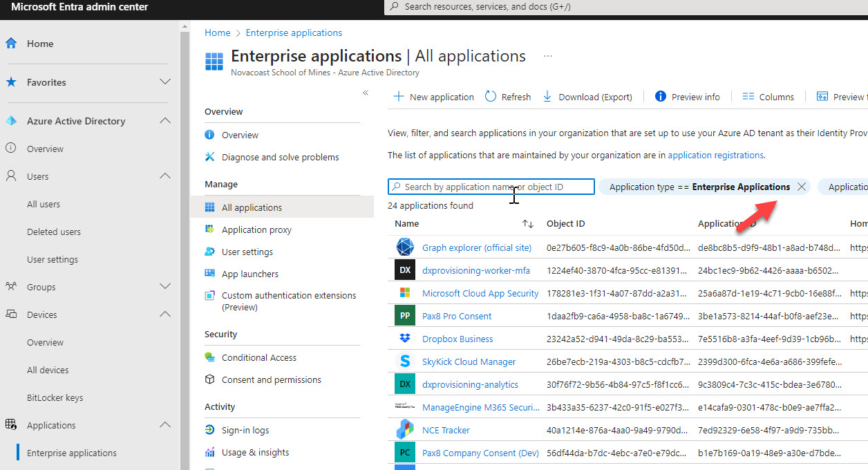Image resolution: width=868 pixels, height=470 pixels.
Task: Select Sign-in logs under Activity
Action: pyautogui.click(x=245, y=430)
